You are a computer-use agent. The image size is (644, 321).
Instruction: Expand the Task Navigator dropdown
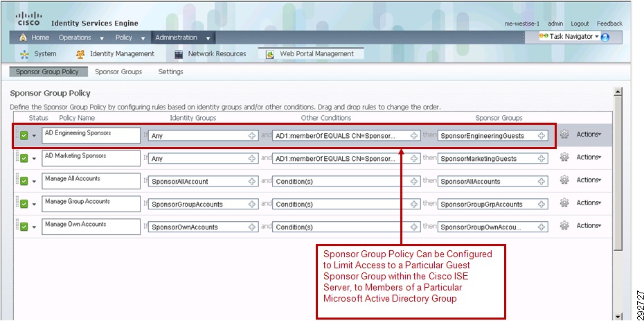pos(597,37)
